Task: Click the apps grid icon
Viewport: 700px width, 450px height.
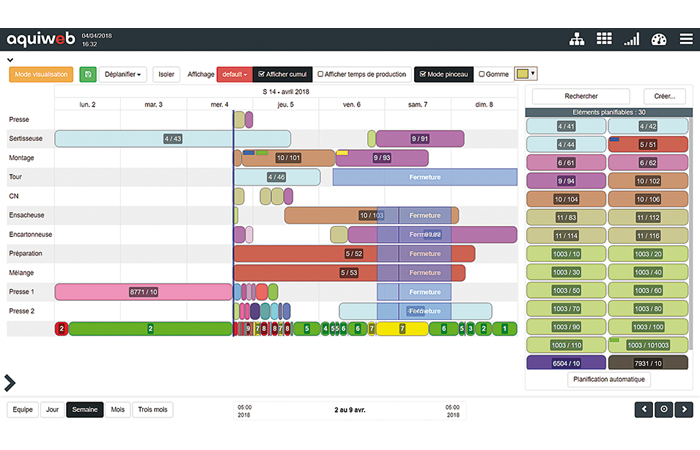Action: pyautogui.click(x=603, y=39)
